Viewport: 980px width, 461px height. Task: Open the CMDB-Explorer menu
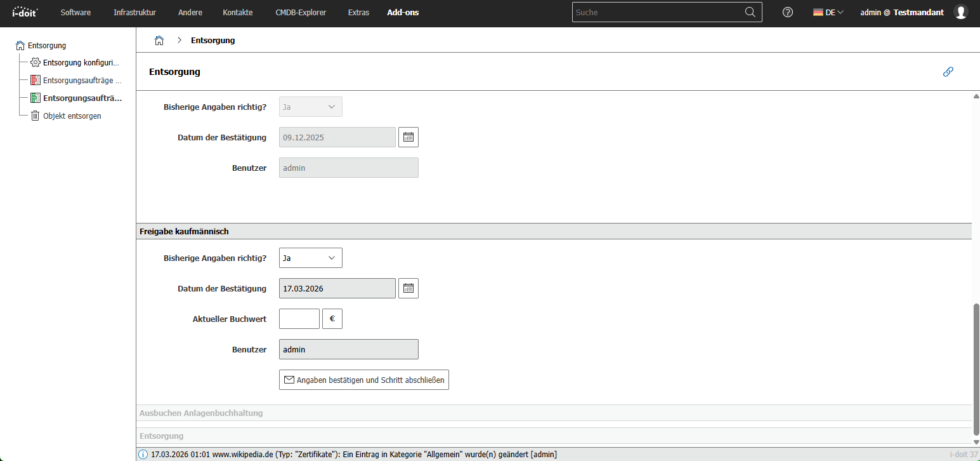(301, 12)
